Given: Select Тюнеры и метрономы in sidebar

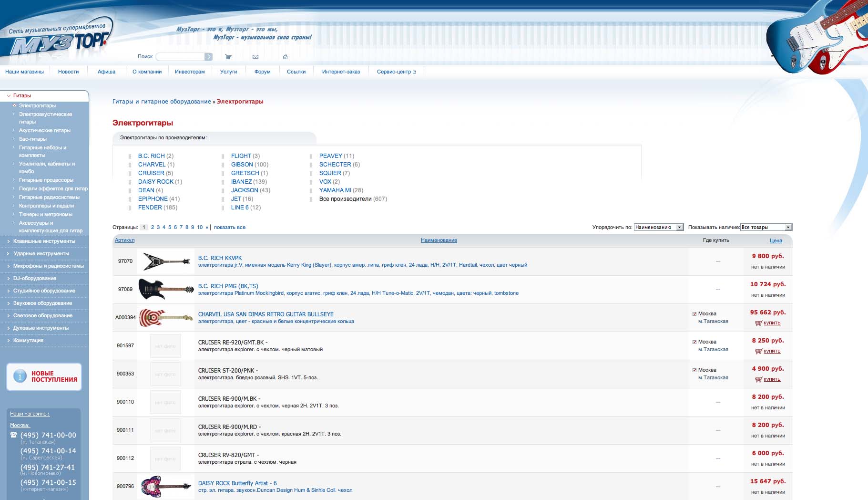Looking at the screenshot, I should pos(46,215).
